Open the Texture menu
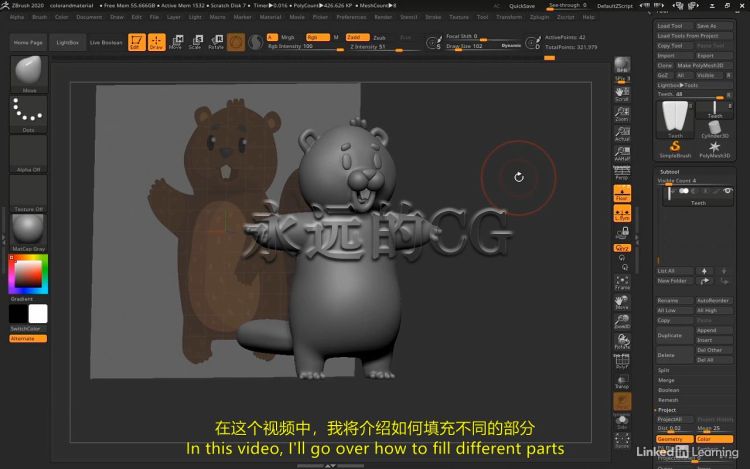This screenshot has height=469, width=750. point(459,17)
